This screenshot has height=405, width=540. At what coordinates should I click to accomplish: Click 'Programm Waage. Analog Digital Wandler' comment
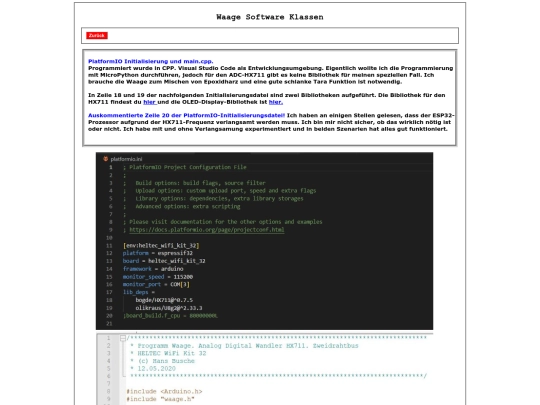(245, 346)
